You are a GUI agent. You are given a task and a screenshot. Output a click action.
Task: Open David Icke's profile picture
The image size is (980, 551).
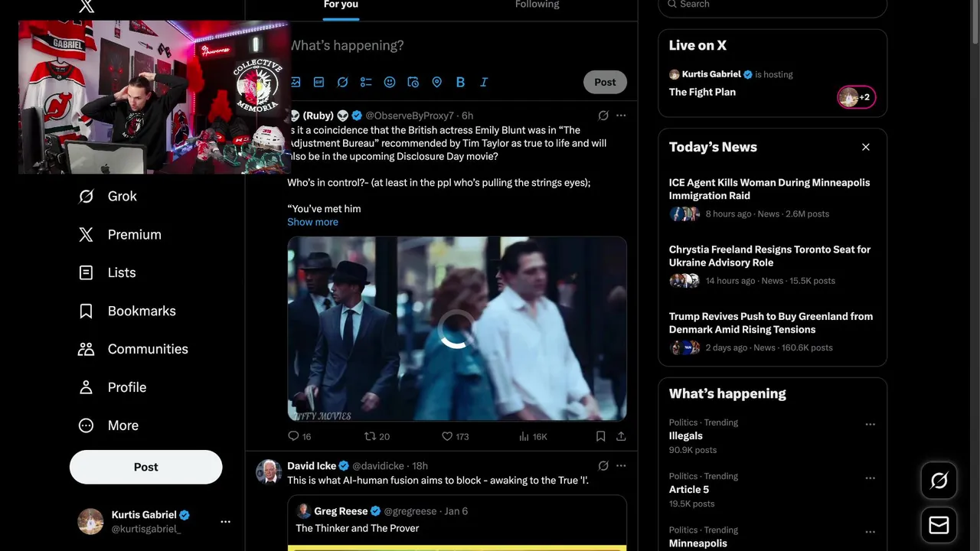click(269, 472)
